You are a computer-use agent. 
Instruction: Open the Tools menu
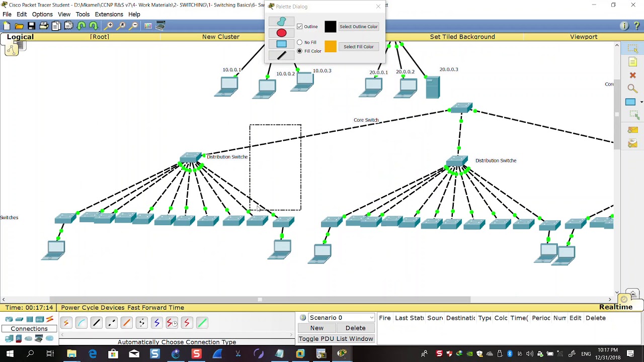pos(83,14)
